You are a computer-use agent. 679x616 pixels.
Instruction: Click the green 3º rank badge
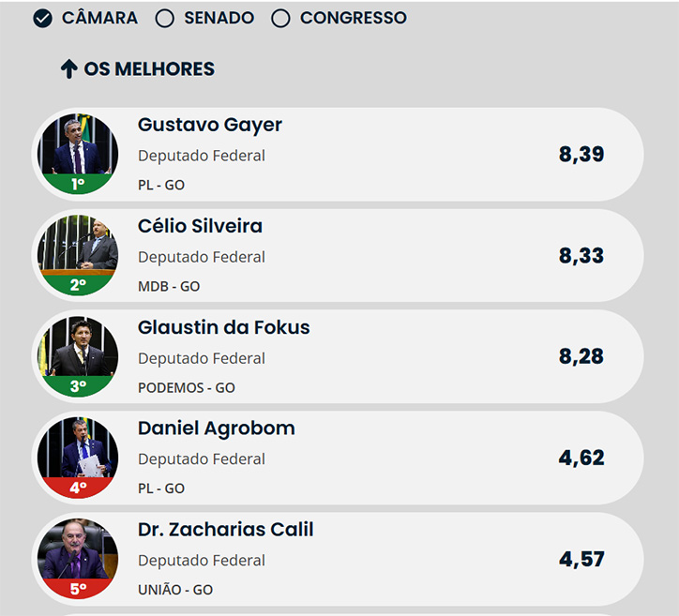click(78, 386)
